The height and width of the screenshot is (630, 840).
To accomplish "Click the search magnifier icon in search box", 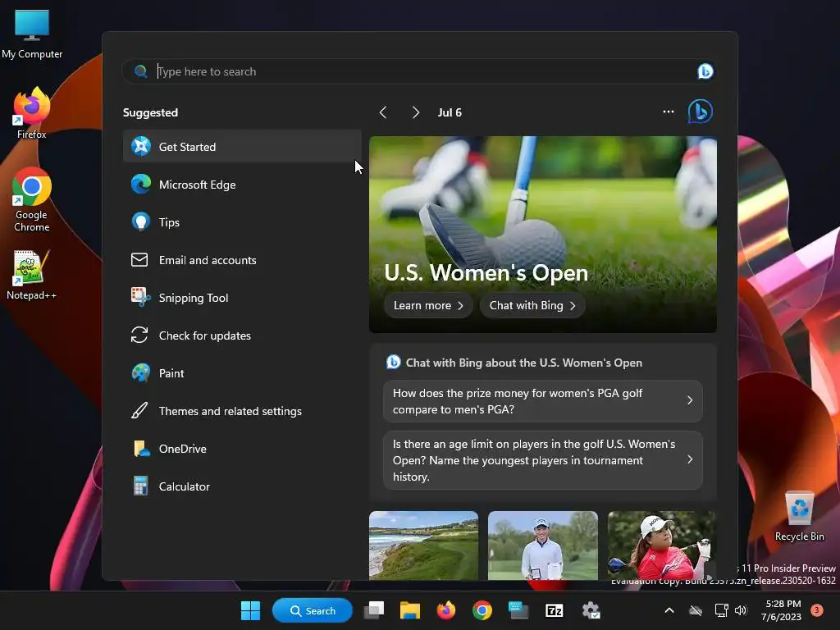I will pyautogui.click(x=140, y=71).
